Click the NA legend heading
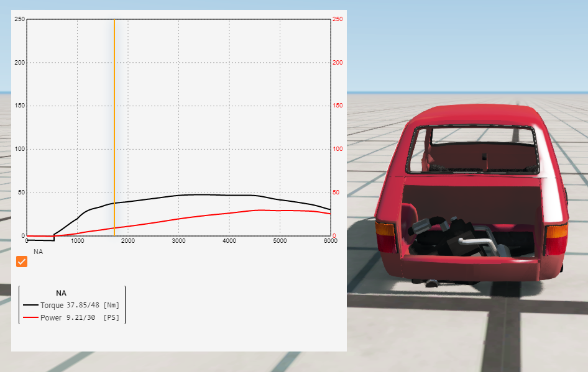The image size is (588, 372). [61, 293]
